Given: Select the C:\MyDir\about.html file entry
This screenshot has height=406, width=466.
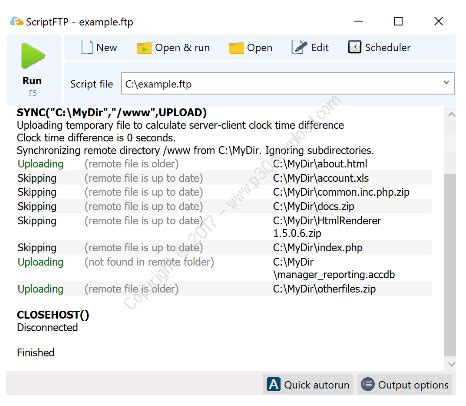Looking at the screenshot, I should tap(320, 164).
